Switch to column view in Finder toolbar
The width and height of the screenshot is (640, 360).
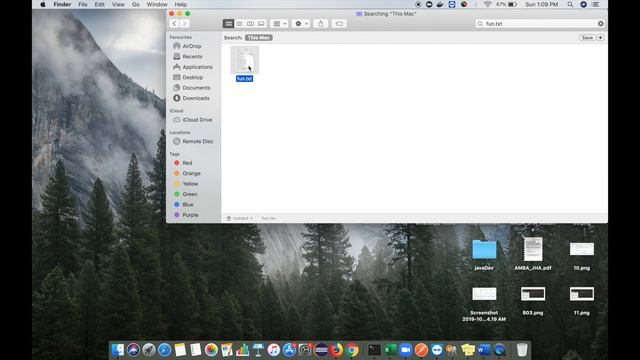coord(250,24)
